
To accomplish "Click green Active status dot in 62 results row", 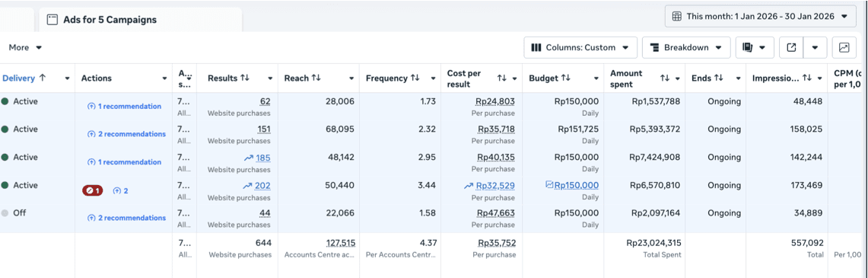I will 5,101.
